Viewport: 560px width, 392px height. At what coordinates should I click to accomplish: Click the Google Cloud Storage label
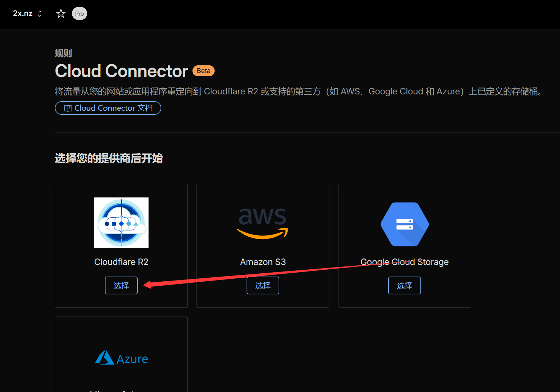[405, 262]
